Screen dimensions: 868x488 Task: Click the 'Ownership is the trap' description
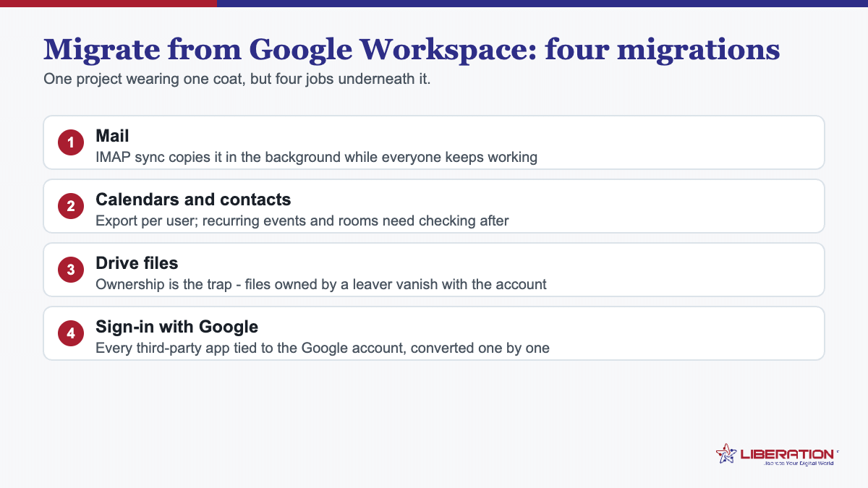tap(321, 284)
